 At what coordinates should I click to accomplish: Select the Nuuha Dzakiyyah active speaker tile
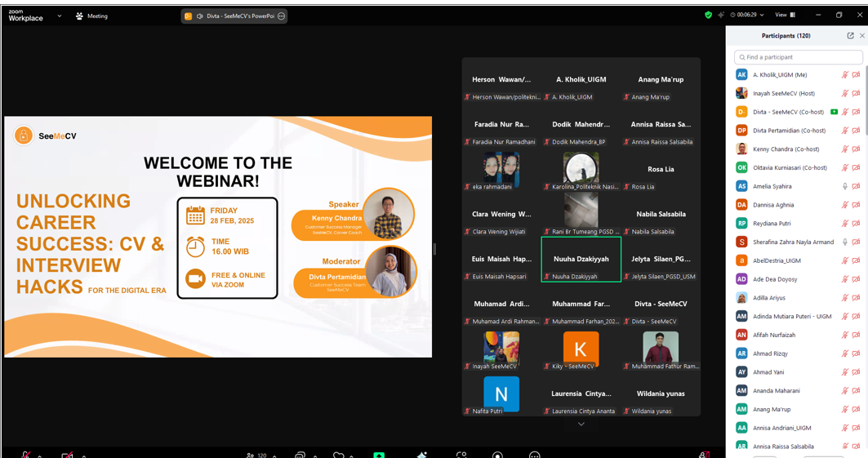click(581, 260)
